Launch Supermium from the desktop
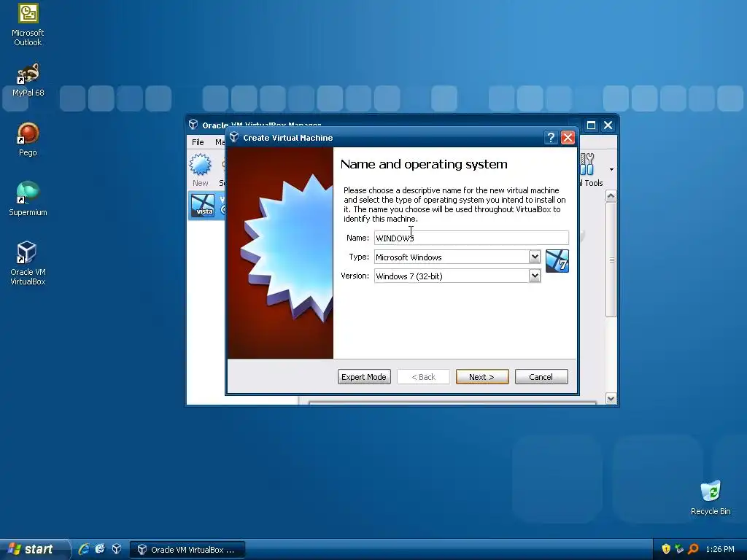This screenshot has width=747, height=560. (28, 199)
